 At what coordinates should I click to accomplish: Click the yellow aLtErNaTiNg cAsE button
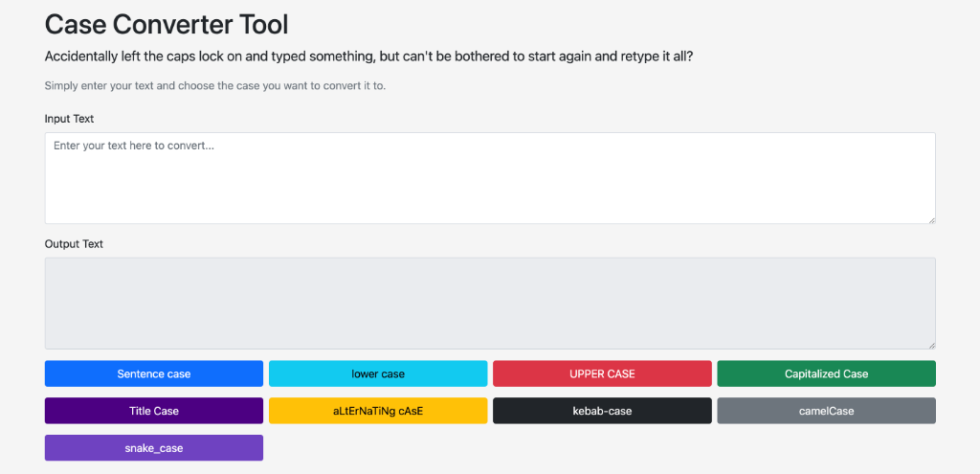point(378,411)
